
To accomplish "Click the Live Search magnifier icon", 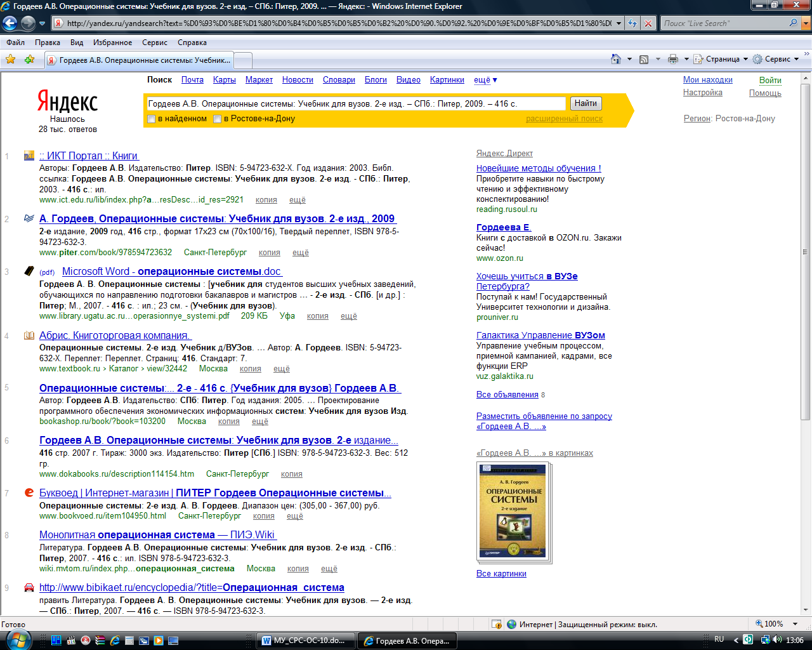I will pyautogui.click(x=793, y=23).
